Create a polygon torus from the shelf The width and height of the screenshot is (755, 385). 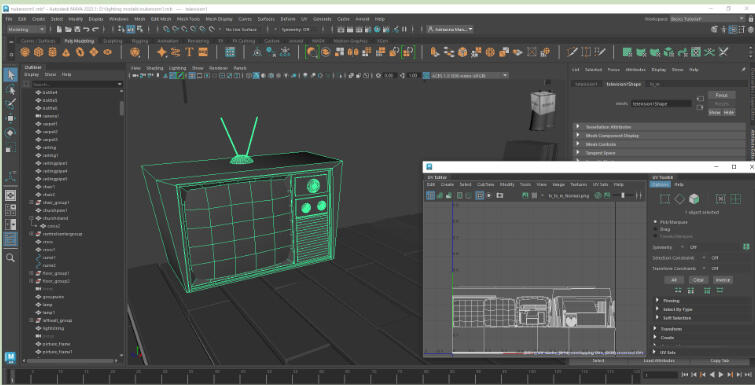click(x=80, y=52)
